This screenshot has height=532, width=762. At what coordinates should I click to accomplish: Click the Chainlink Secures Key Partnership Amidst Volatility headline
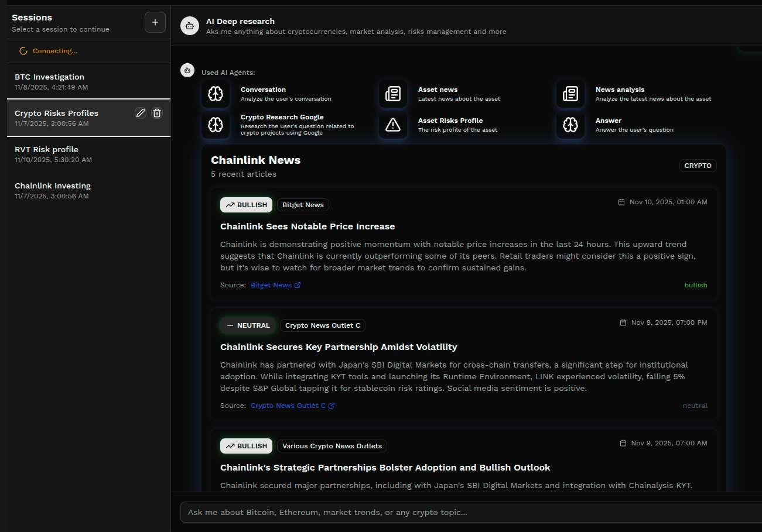coord(339,347)
